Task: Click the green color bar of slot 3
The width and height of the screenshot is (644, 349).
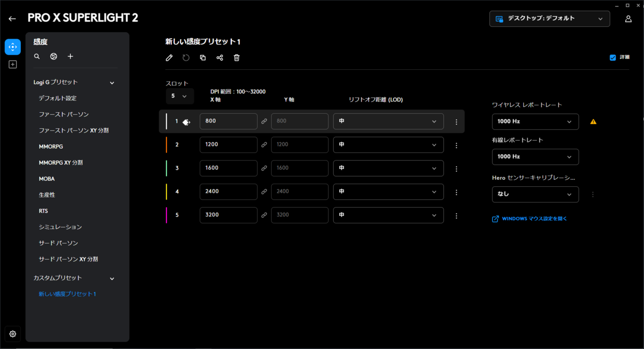Action: (166, 168)
